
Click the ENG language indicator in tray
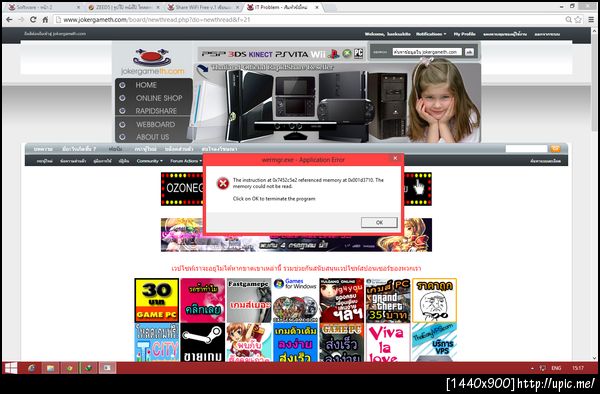click(x=556, y=368)
